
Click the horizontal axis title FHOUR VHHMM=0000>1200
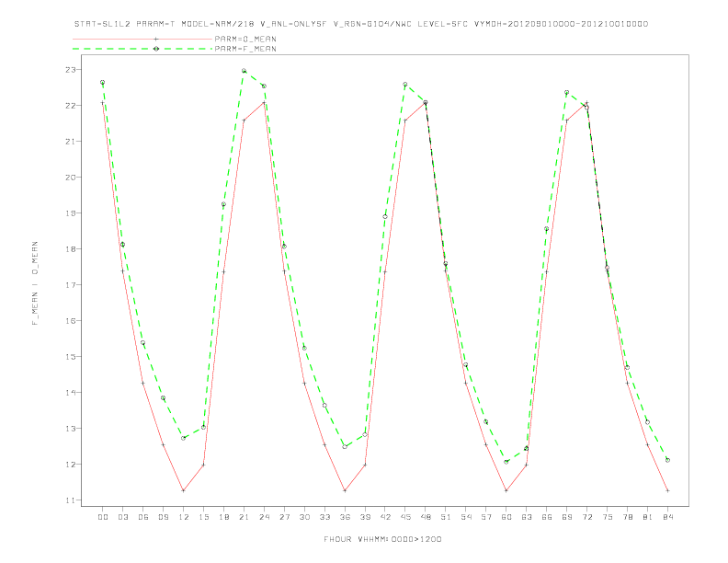pyautogui.click(x=382, y=539)
